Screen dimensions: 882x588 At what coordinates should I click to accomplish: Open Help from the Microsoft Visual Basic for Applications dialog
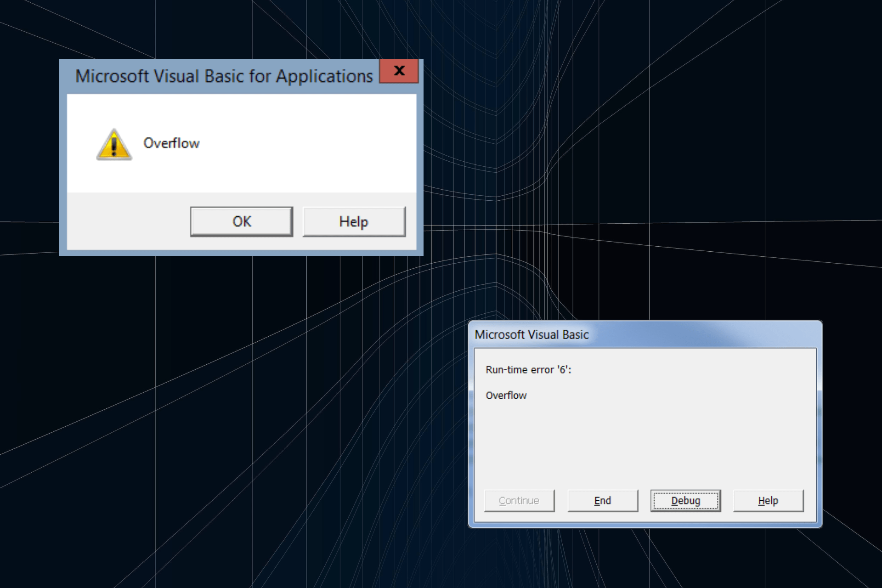353,221
